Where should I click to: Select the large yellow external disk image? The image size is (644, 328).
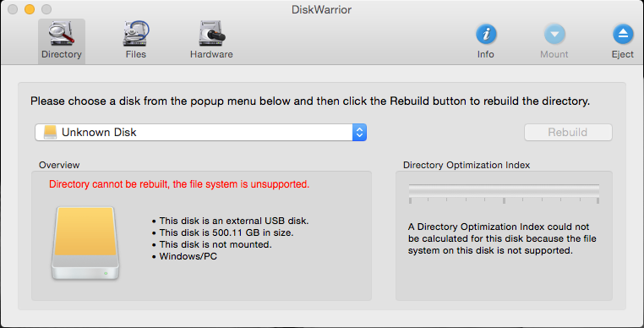tap(85, 243)
